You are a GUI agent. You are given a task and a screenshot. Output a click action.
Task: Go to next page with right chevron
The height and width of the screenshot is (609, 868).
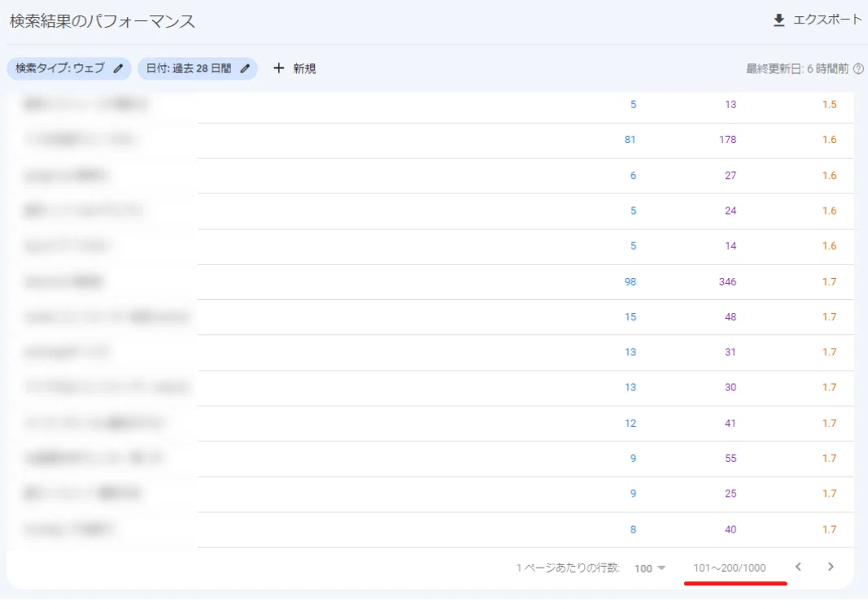click(x=831, y=567)
